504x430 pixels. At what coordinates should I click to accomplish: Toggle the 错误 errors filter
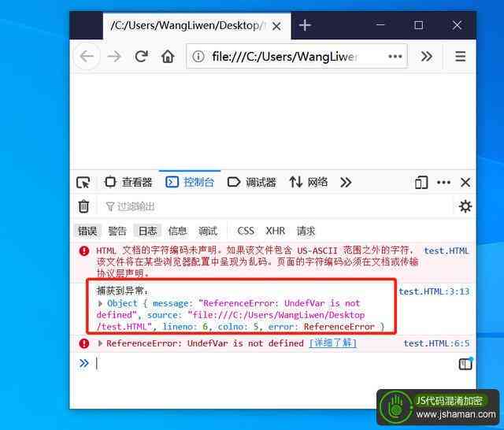(87, 231)
